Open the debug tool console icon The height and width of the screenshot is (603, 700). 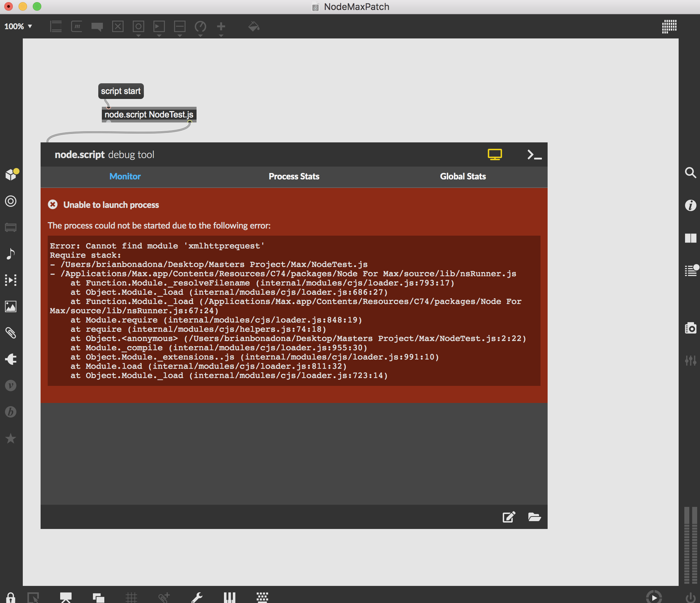coord(534,155)
